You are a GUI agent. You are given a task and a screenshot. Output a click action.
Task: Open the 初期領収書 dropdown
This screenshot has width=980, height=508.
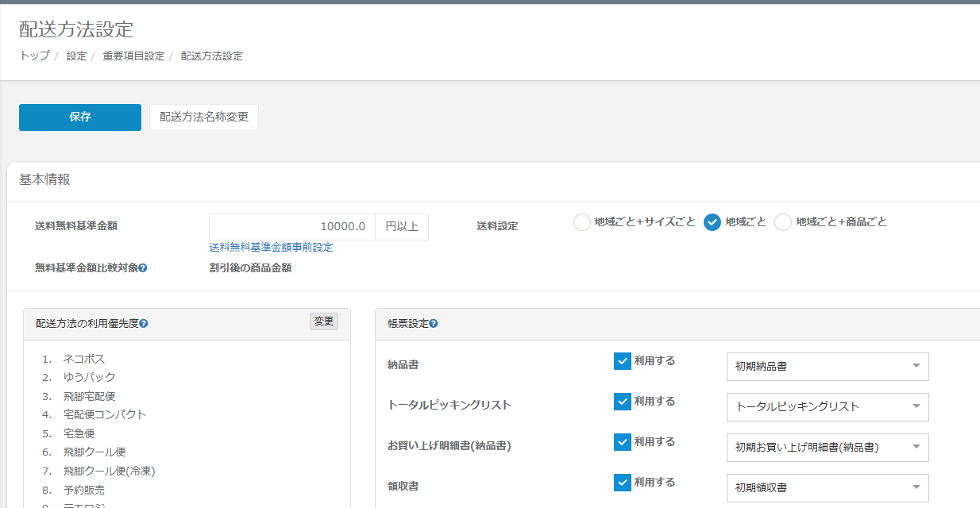[x=827, y=487]
